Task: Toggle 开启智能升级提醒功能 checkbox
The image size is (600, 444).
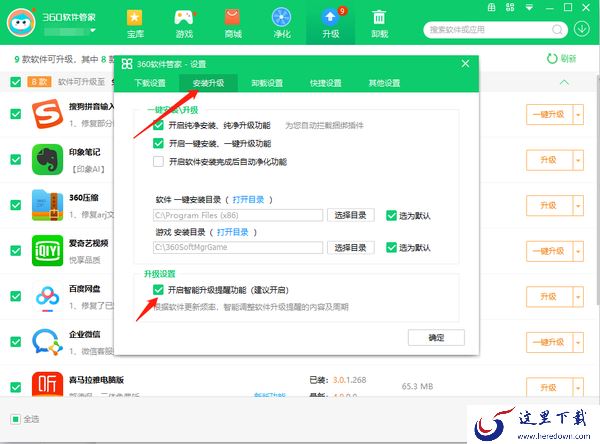Action: [158, 290]
